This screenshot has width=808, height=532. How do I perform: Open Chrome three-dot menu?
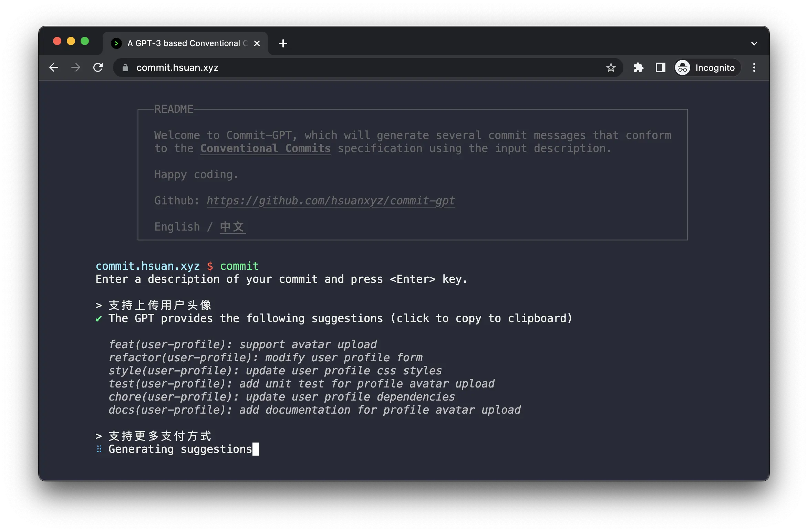pos(754,67)
